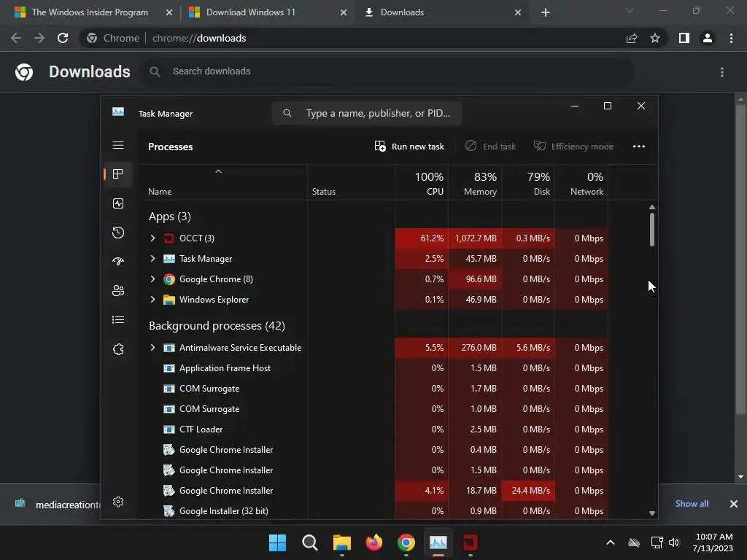Sort processes by CPU column
The height and width of the screenshot is (560, 747).
422,183
